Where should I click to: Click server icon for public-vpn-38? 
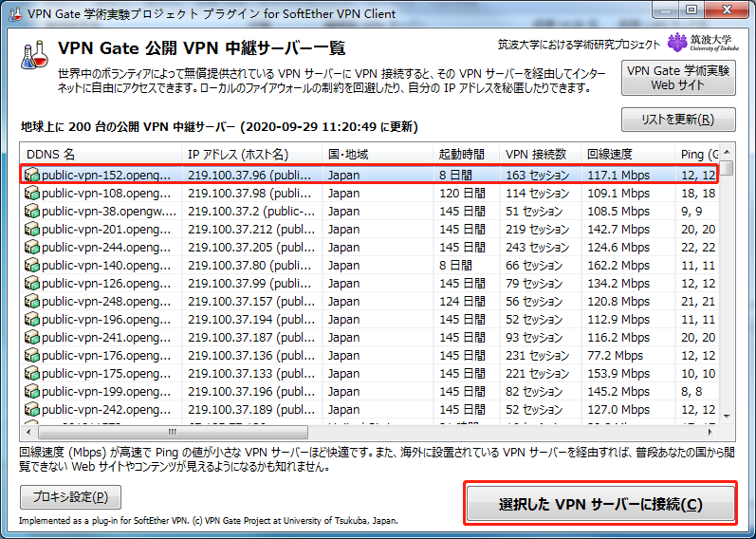[32, 211]
